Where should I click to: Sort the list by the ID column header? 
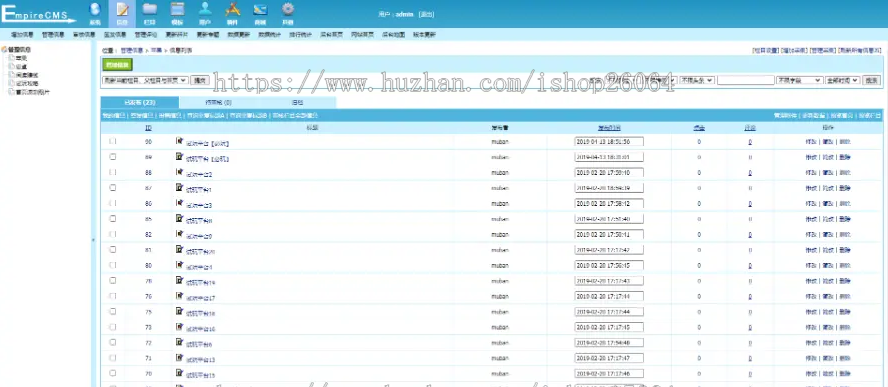(x=148, y=128)
